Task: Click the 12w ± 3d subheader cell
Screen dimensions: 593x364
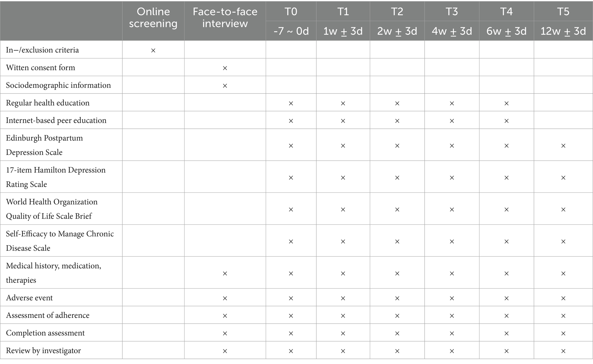Action: (563, 31)
